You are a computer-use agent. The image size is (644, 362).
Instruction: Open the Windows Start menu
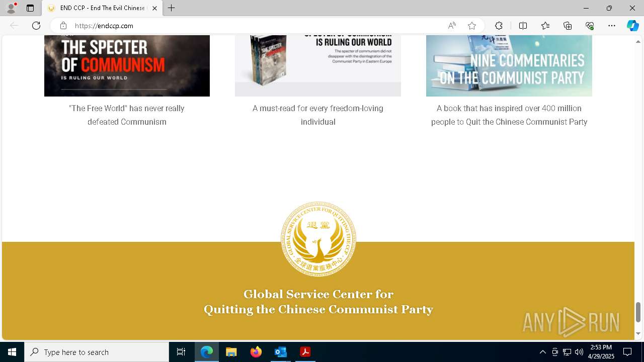point(12,352)
